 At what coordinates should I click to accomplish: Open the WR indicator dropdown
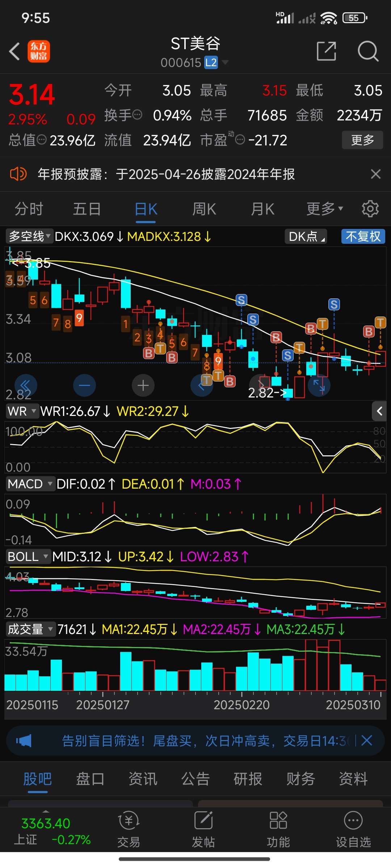[x=22, y=411]
